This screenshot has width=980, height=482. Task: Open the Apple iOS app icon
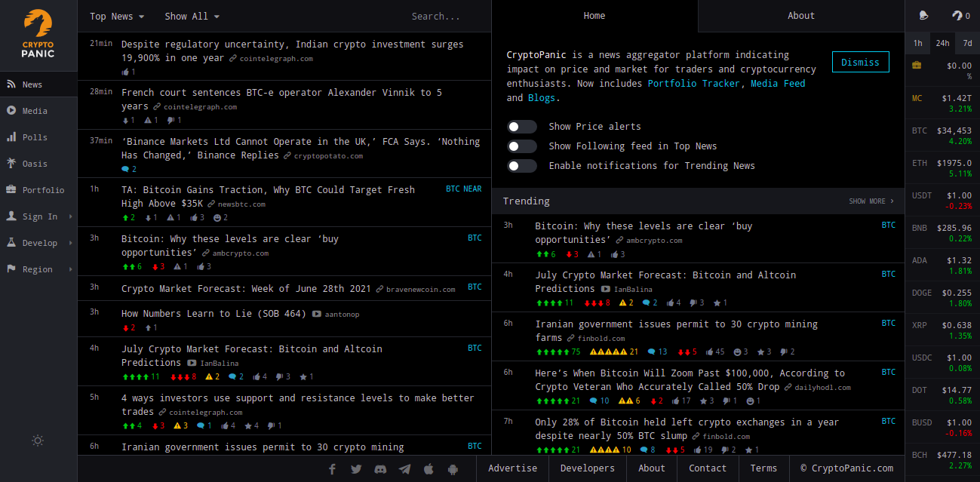click(x=429, y=468)
